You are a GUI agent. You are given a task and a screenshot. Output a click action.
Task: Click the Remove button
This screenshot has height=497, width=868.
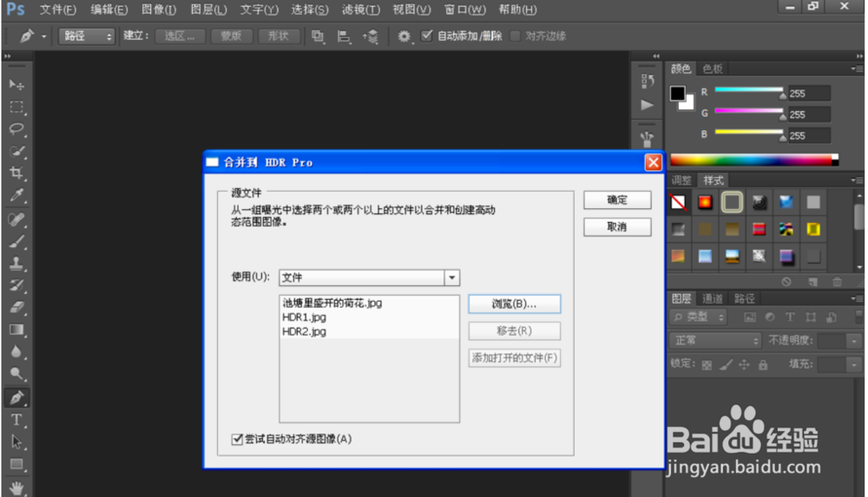[x=514, y=331]
